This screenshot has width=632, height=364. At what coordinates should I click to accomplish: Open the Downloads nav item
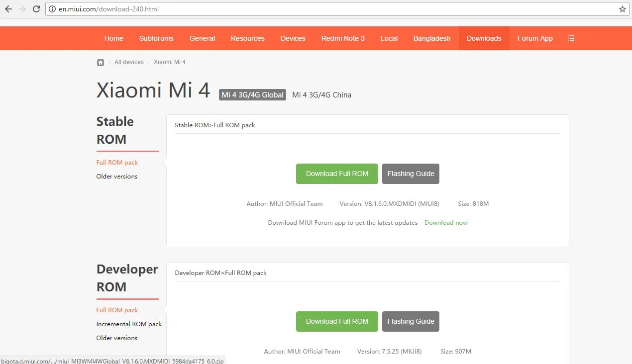point(484,38)
